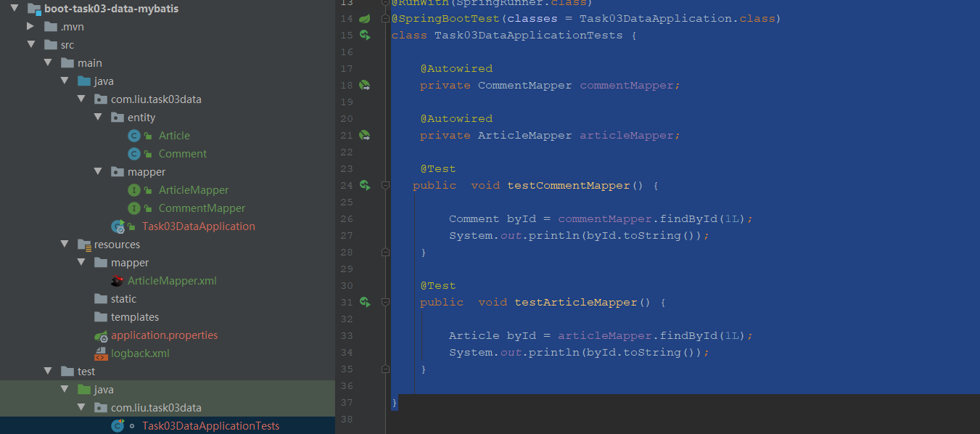Click the run class gutter icon on line 15
The height and width of the screenshot is (434, 980).
[x=365, y=35]
